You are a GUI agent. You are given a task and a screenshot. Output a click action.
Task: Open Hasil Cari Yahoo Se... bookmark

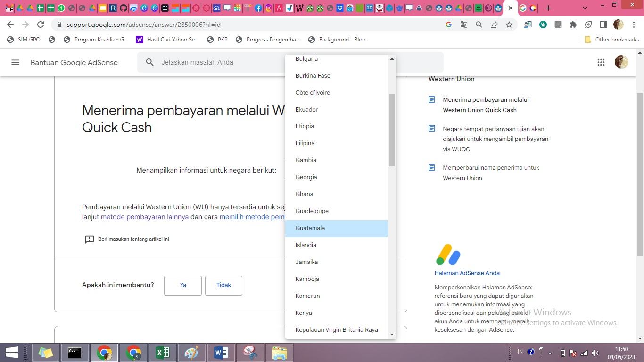[x=167, y=40]
